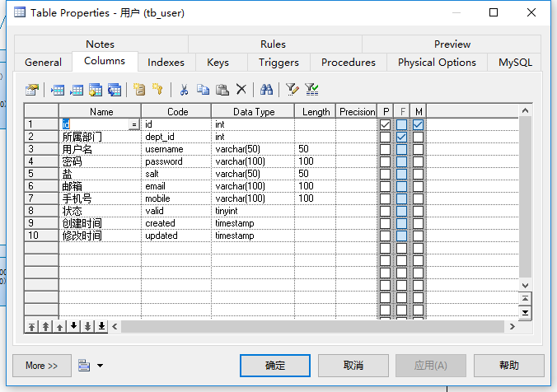
Task: Click the Create Index toolbar icon
Action: pyautogui.click(x=139, y=90)
